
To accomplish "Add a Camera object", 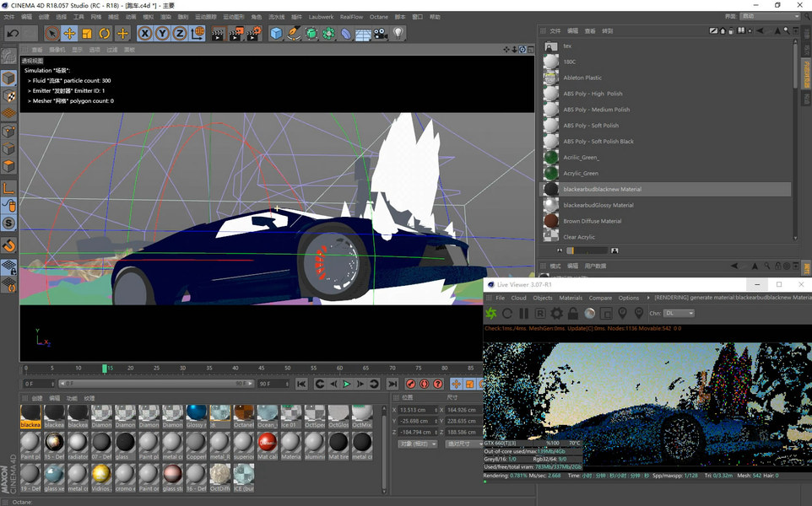I will click(x=381, y=34).
